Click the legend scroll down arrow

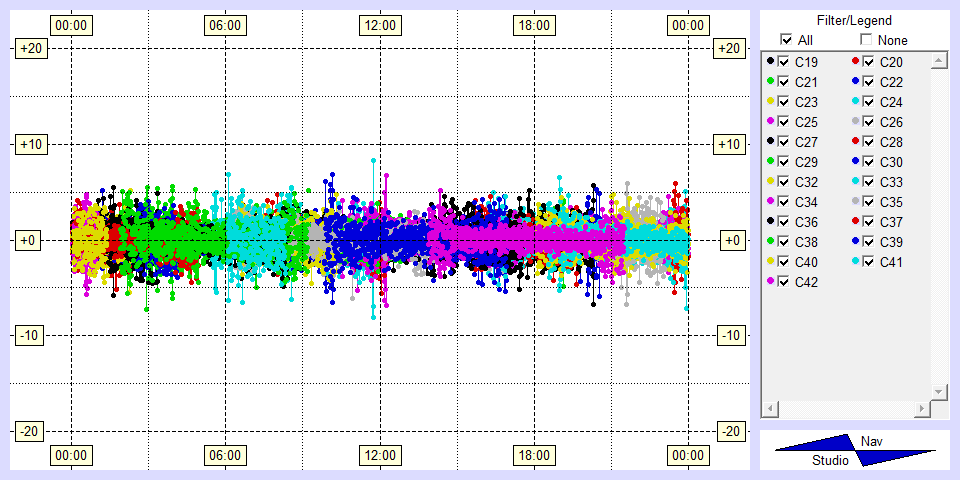point(938,390)
